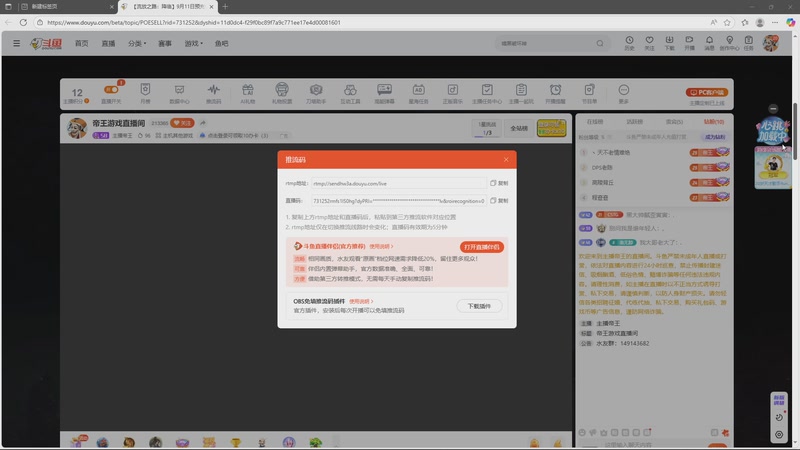Click the 下载插件 button
The height and width of the screenshot is (450, 800).
pos(479,306)
